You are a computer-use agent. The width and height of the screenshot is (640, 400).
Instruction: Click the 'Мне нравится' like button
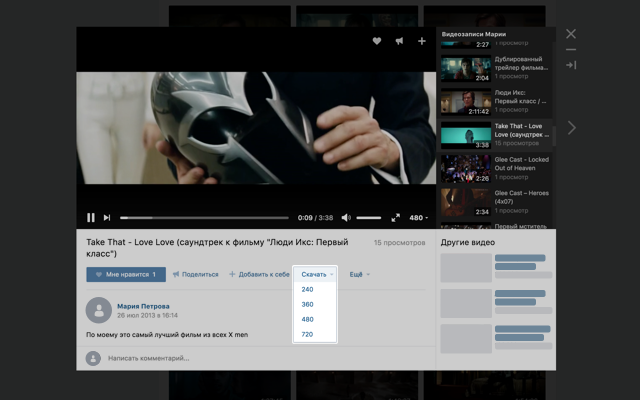click(x=126, y=274)
